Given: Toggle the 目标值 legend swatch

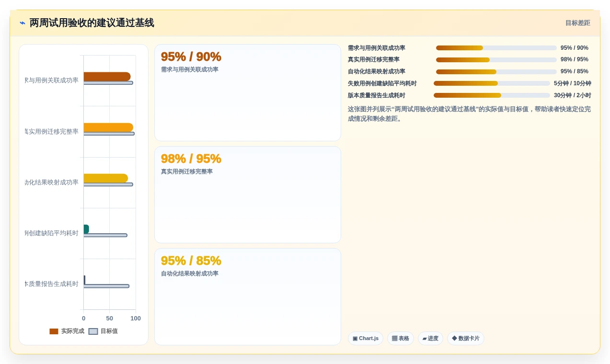Looking at the screenshot, I should [93, 331].
